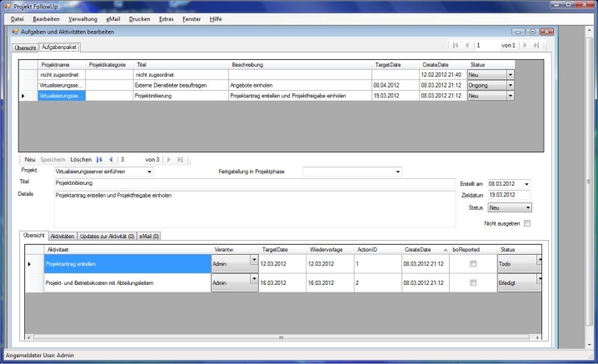Image resolution: width=598 pixels, height=364 pixels.
Task: Jump to first record in top navigator
Action: (x=455, y=44)
